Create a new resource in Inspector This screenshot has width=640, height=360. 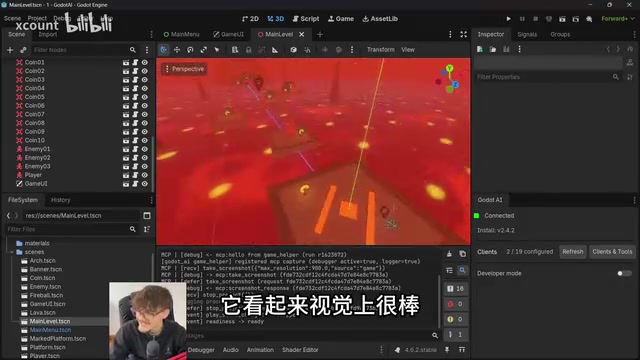pos(480,49)
